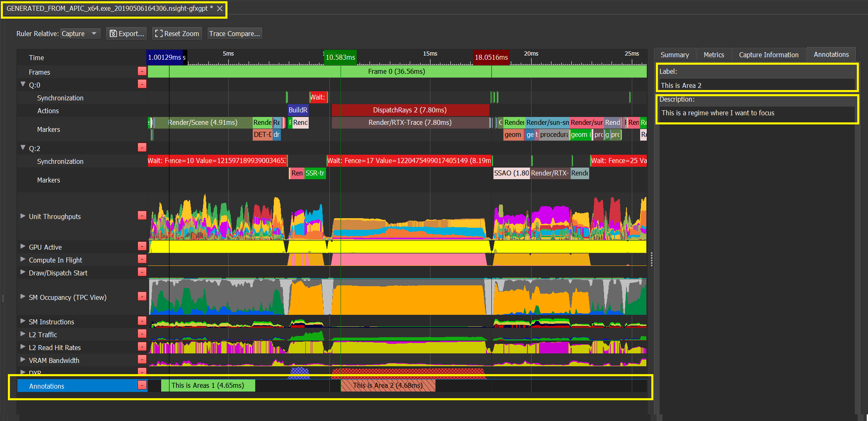The width and height of the screenshot is (868, 421).
Task: Click red icon beside VRAM Bandwidth row
Action: tap(142, 360)
